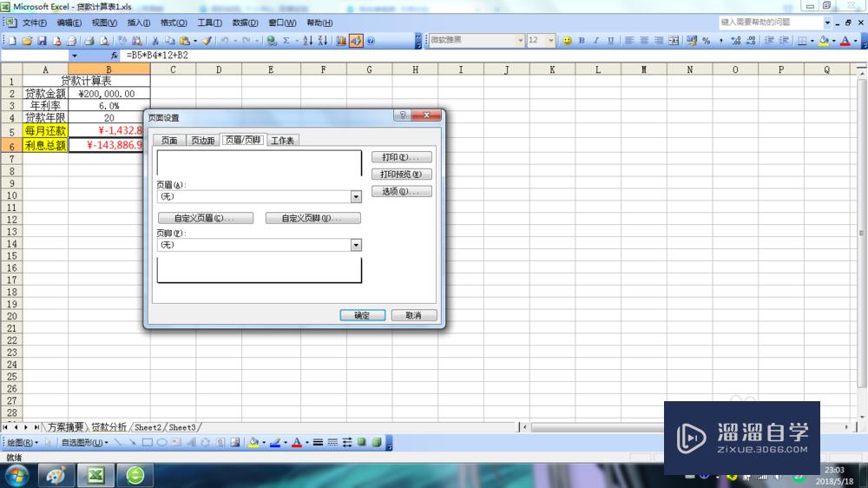Click the 打印预览 Print Preview button
Screen dimensions: 868x488
coord(401,175)
